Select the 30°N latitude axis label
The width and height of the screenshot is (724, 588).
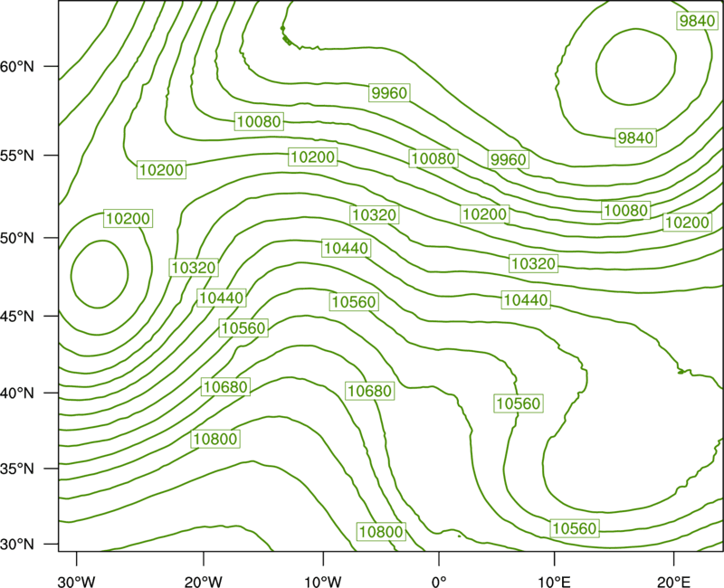coord(17,545)
